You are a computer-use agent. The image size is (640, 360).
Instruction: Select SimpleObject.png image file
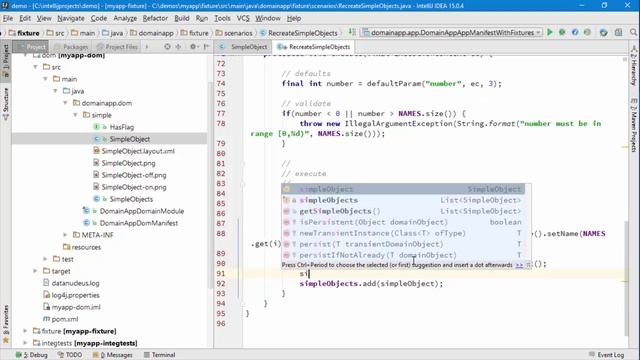click(x=128, y=163)
